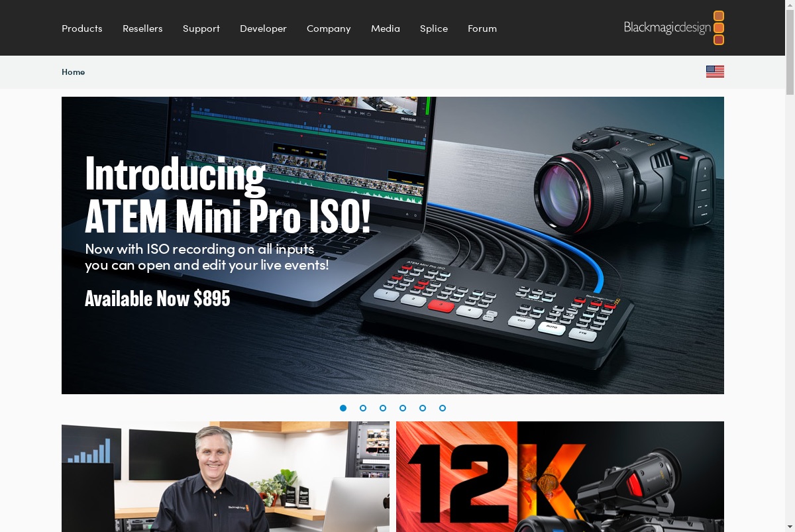This screenshot has width=795, height=532.
Task: Open the Company menu item
Action: (329, 28)
